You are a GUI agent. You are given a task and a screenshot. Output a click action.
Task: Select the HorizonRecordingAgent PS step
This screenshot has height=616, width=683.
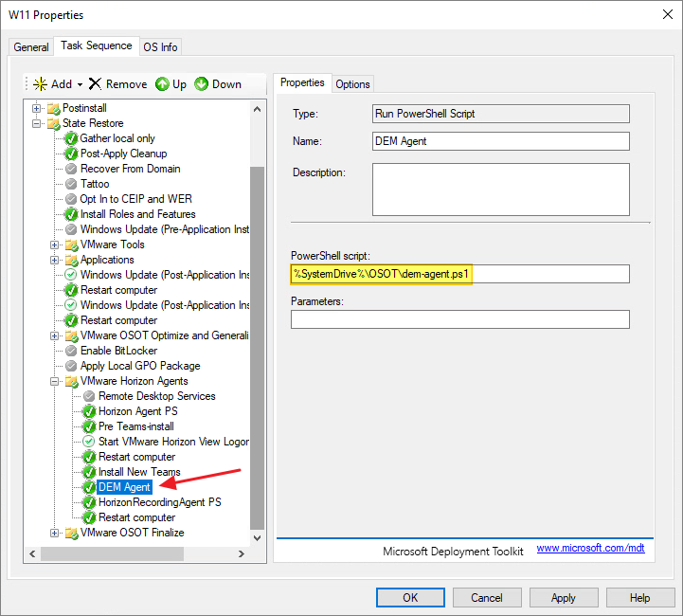pos(159,502)
